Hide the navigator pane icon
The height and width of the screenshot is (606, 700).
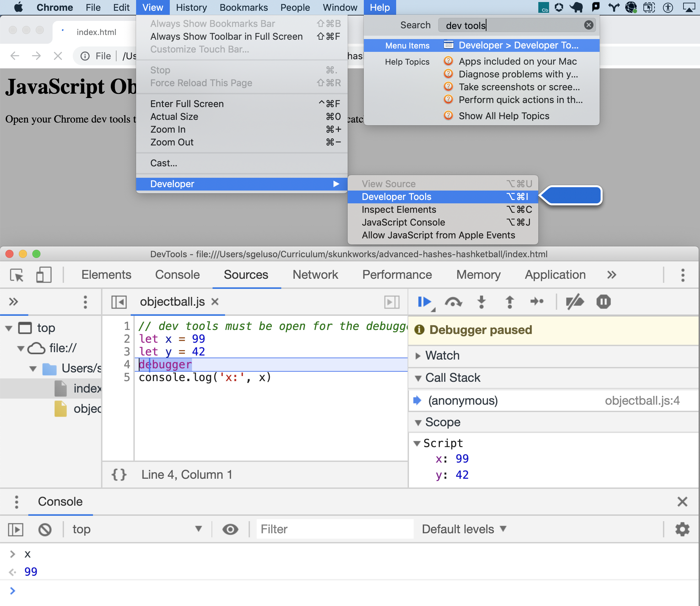pos(119,302)
